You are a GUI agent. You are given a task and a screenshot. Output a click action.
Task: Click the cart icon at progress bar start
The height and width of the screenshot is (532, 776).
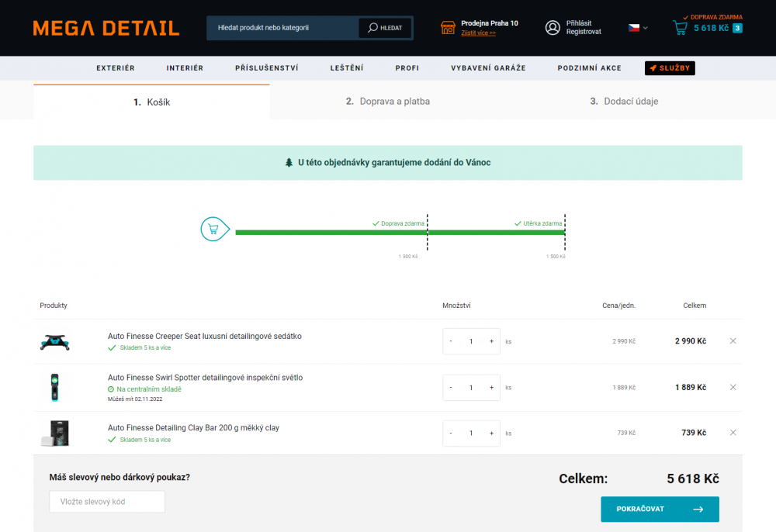pos(214,230)
